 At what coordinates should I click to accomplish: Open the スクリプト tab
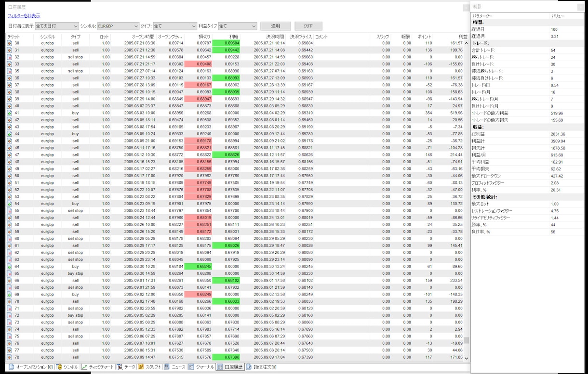tap(150, 367)
